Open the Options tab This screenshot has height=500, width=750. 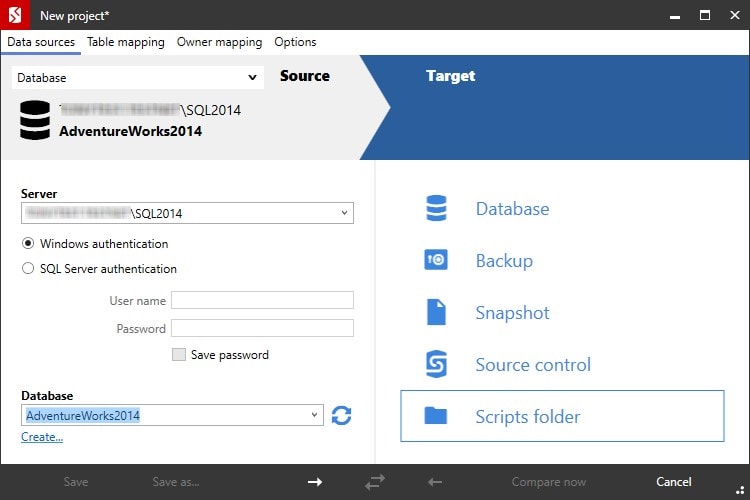[295, 42]
